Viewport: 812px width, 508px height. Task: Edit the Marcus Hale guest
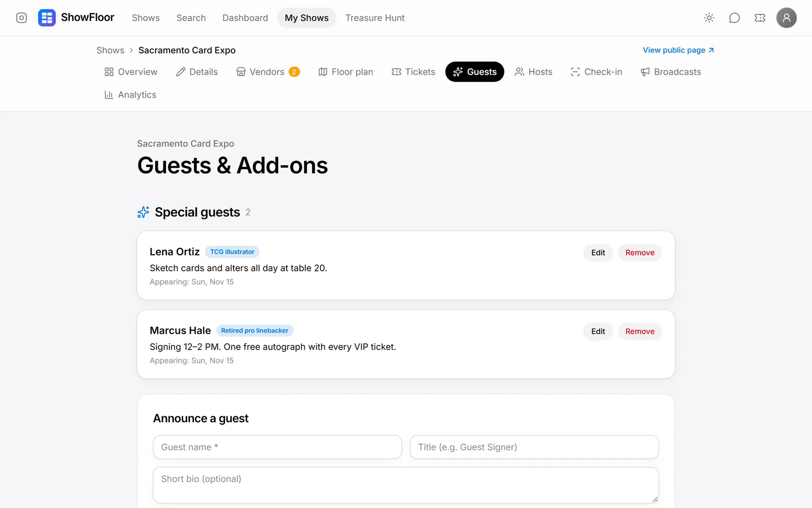(598, 331)
